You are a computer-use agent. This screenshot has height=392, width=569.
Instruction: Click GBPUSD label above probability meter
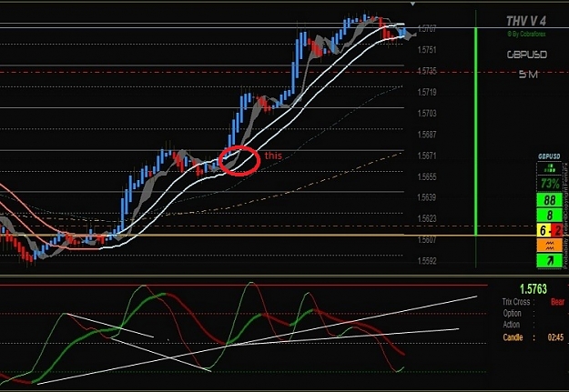pos(549,156)
